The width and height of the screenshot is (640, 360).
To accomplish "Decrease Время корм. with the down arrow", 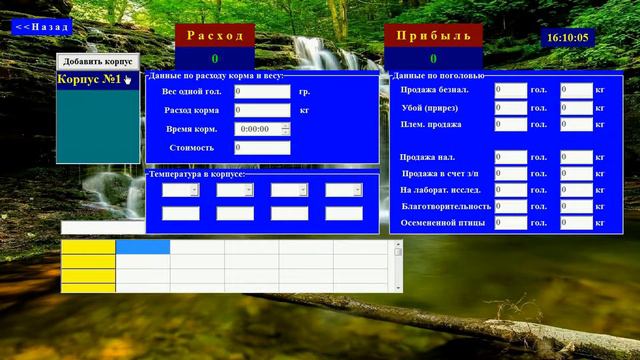I will pos(286,132).
